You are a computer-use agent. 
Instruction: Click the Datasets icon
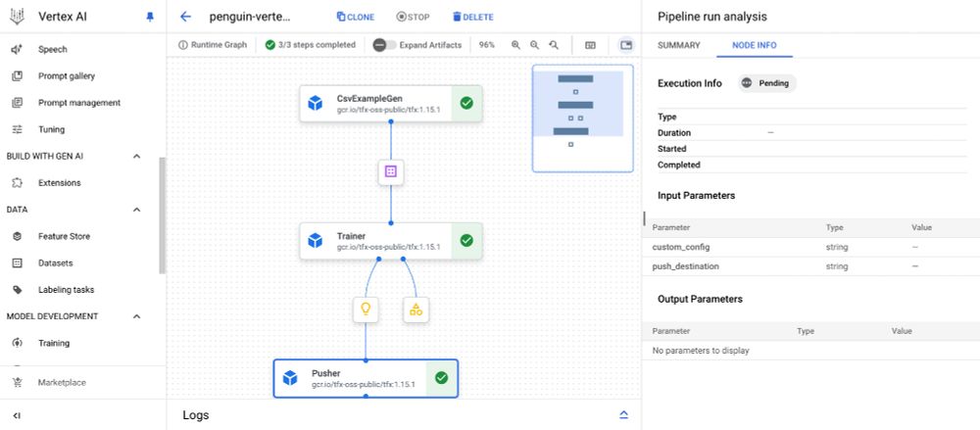pos(18,263)
